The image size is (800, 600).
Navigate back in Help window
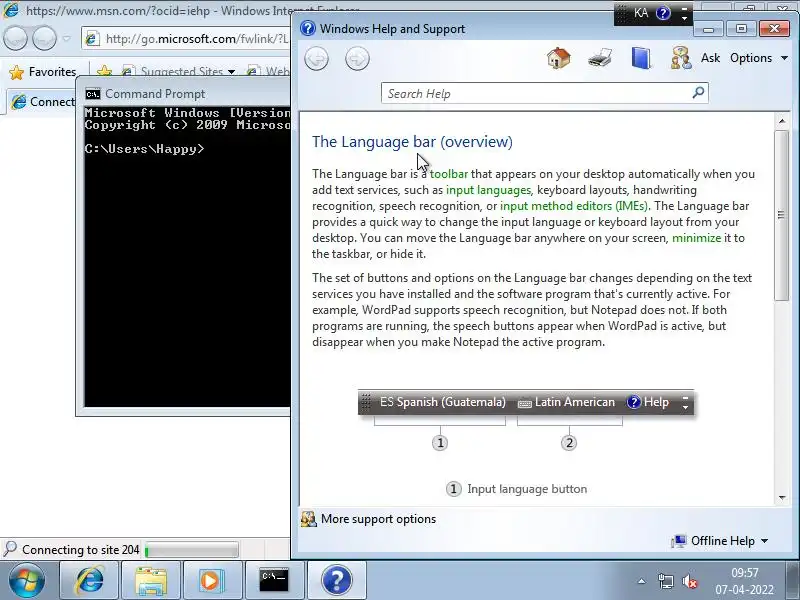[316, 58]
